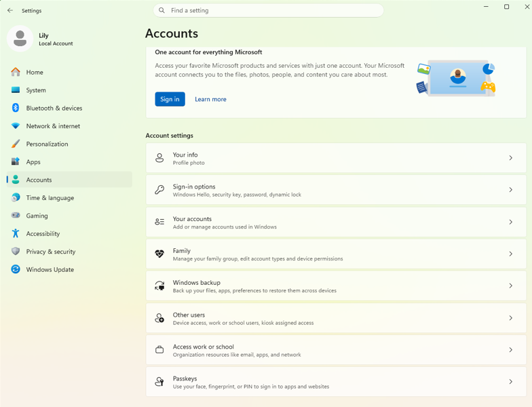Click the Bluetooth icon in sidebar
Image resolution: width=532 pixels, height=407 pixels.
coord(15,108)
